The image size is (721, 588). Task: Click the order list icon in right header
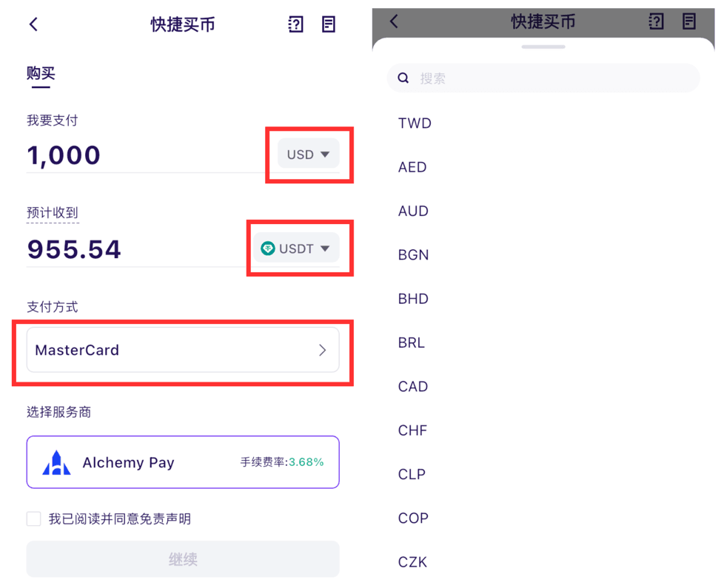[x=689, y=21]
